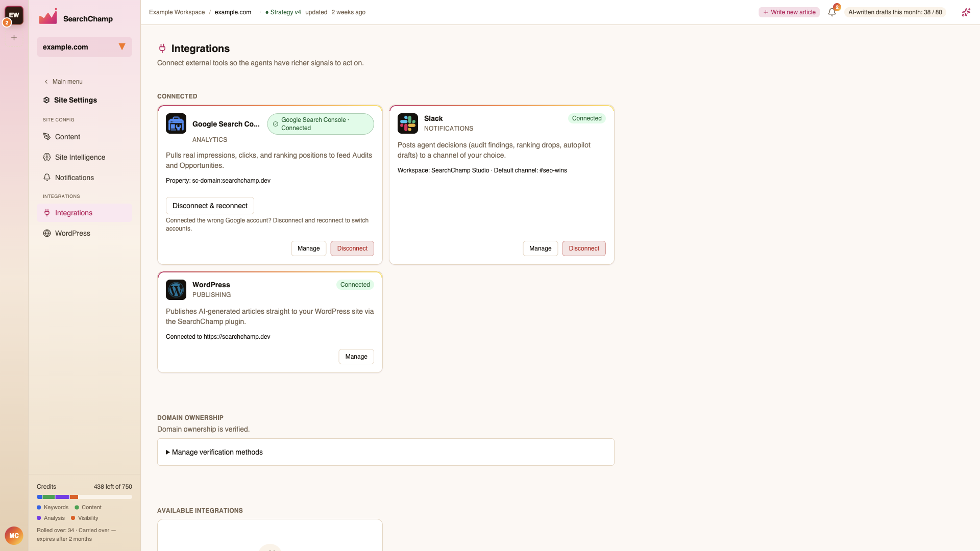The height and width of the screenshot is (551, 980).
Task: Click the sparkle AI assistant icon
Action: (x=966, y=12)
